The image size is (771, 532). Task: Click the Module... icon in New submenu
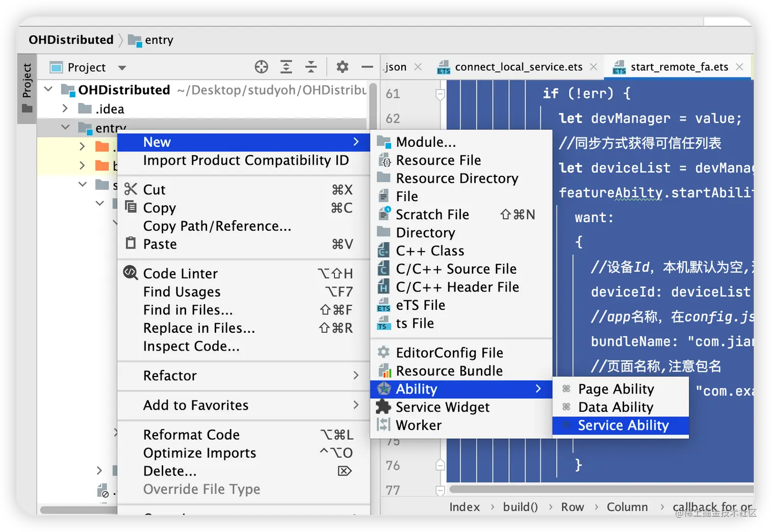[x=384, y=142]
